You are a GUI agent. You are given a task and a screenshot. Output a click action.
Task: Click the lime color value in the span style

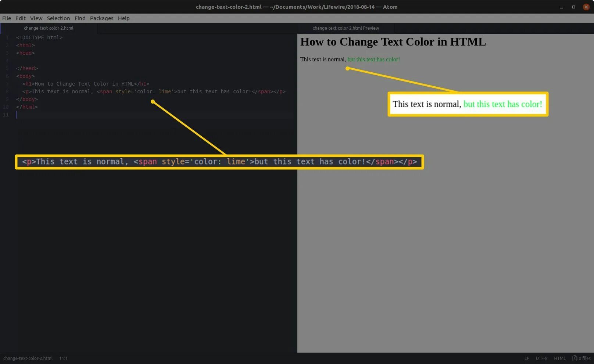(165, 91)
